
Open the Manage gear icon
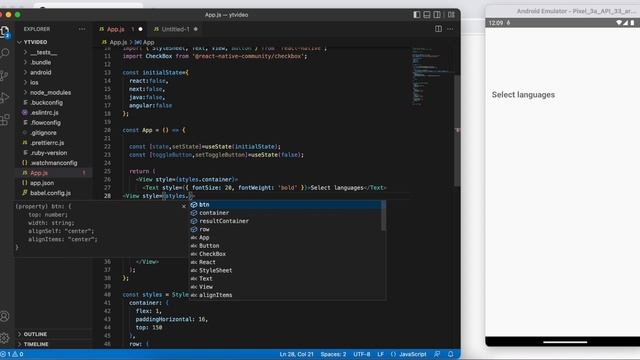(5, 338)
